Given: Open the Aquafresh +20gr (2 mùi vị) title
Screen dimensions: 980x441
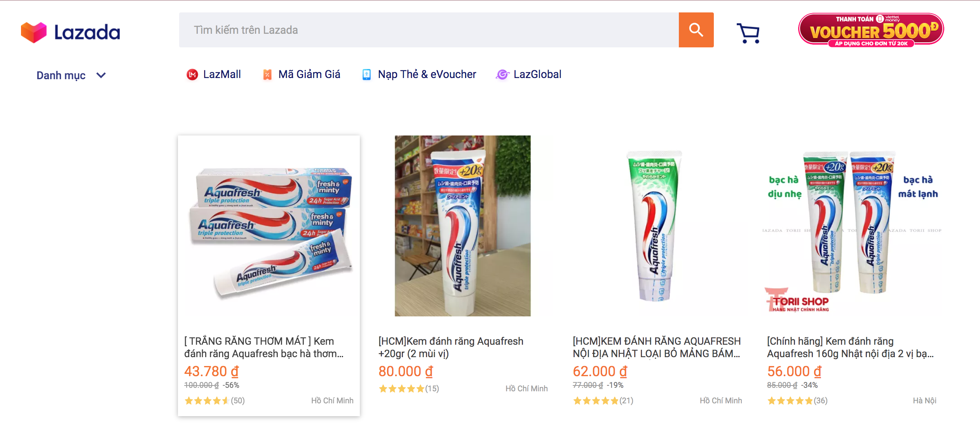Looking at the screenshot, I should tap(451, 347).
